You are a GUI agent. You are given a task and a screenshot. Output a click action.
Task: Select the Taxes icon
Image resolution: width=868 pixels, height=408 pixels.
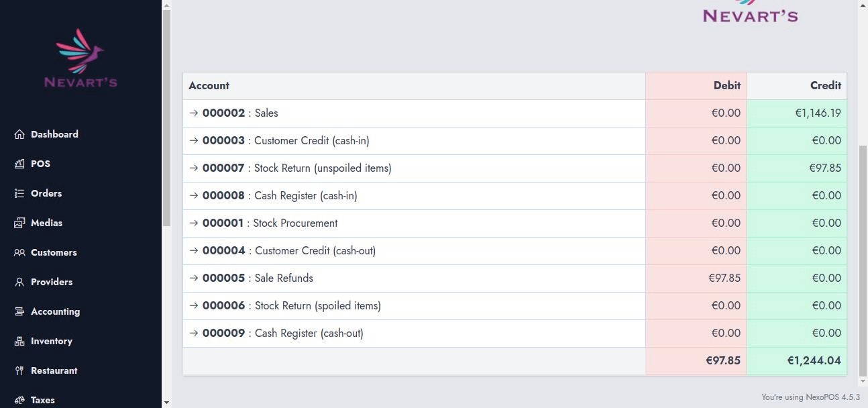pos(19,400)
